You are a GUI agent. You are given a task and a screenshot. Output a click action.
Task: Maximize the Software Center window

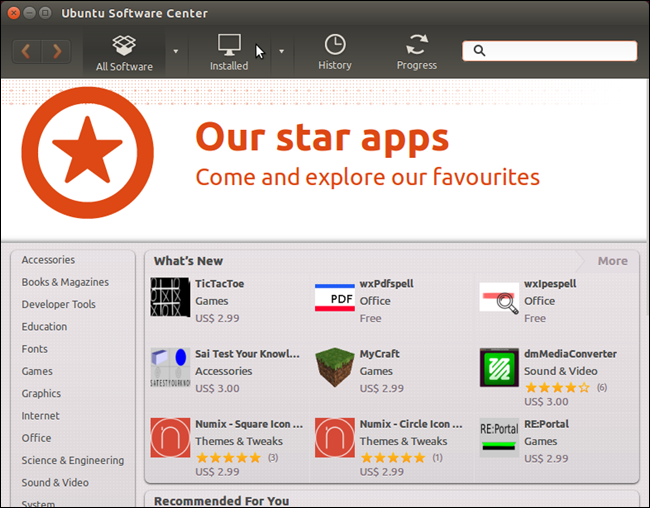(x=45, y=13)
